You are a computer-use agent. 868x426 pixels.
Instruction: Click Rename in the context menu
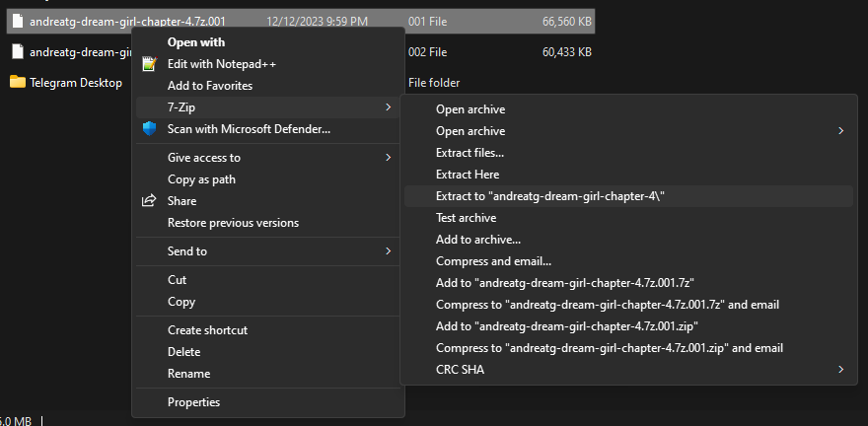[x=188, y=374]
